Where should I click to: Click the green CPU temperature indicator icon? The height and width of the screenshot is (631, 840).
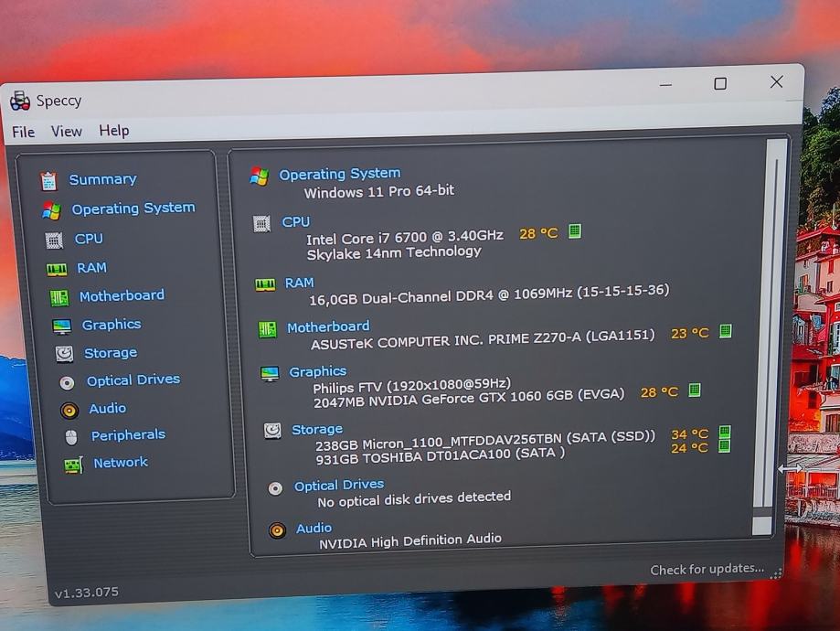[575, 231]
